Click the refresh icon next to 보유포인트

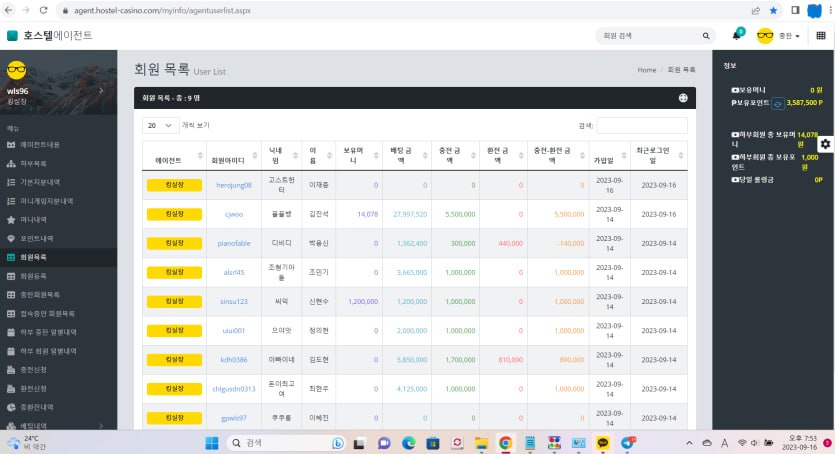[777, 102]
